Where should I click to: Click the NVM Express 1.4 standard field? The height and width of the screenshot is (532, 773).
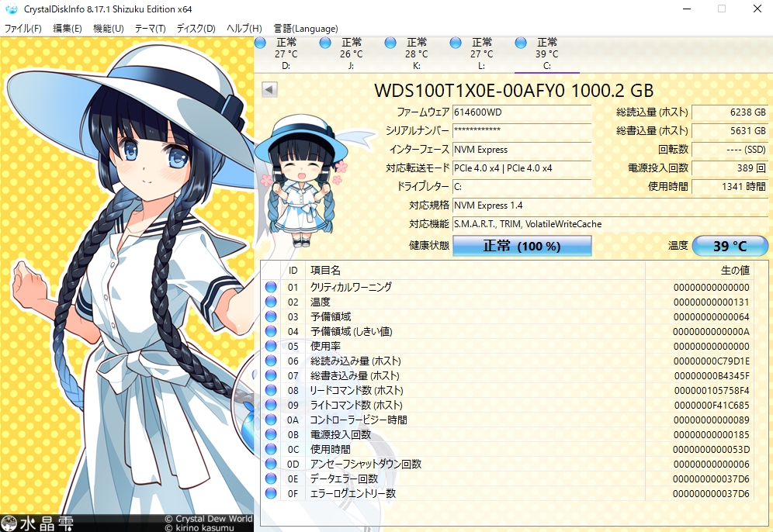coord(610,206)
